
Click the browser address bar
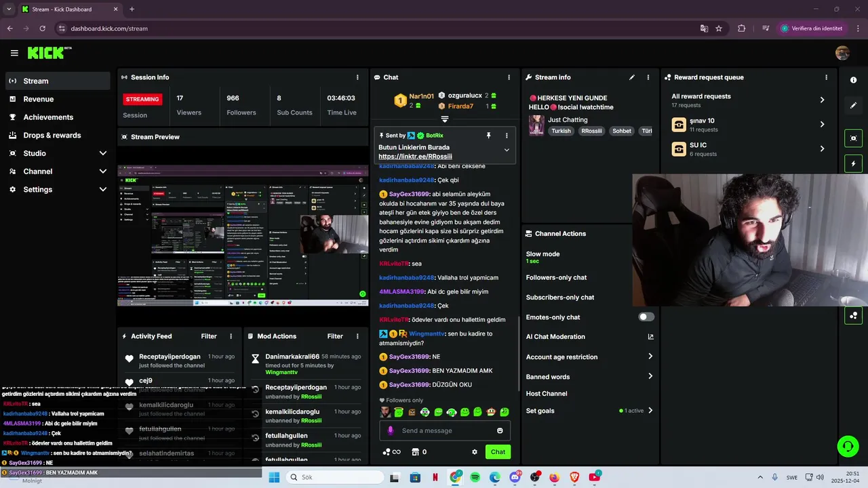tap(380, 28)
